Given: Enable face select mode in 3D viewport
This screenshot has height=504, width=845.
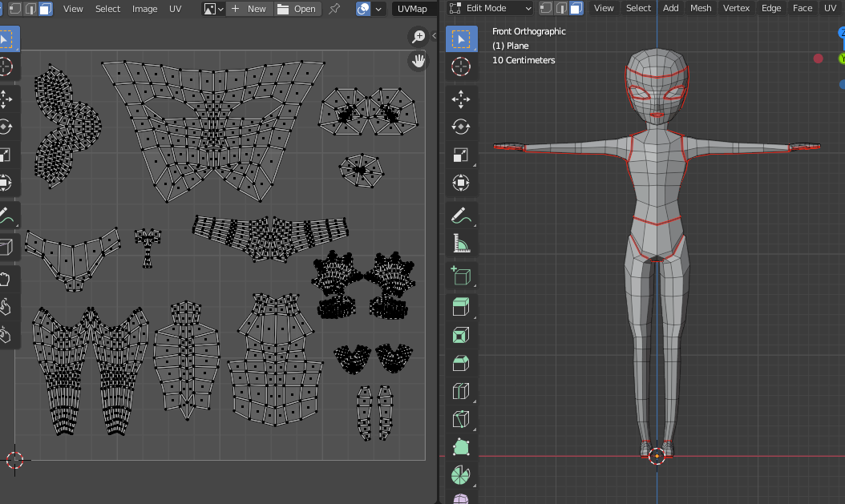Looking at the screenshot, I should click(x=576, y=9).
